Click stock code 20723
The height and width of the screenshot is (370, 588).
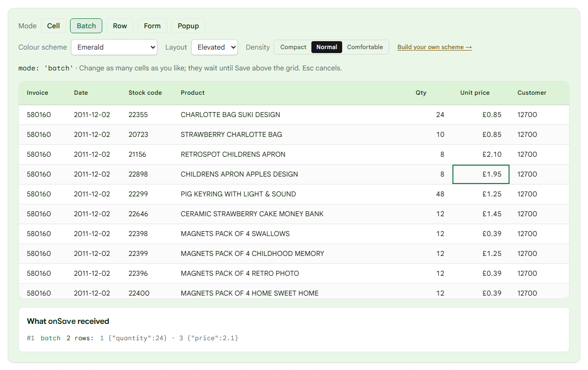pyautogui.click(x=147, y=134)
